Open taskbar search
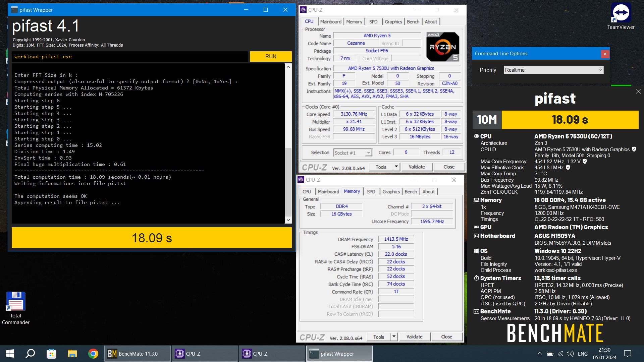 31,354
